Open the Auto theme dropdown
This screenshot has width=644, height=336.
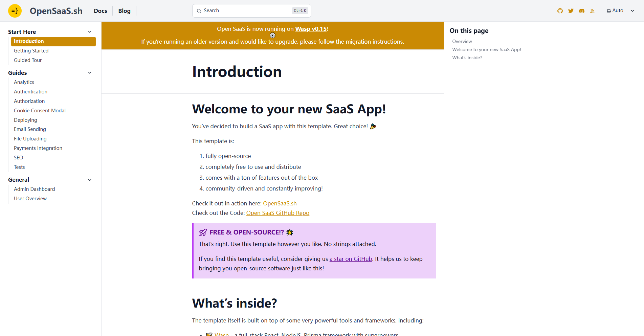pos(620,11)
